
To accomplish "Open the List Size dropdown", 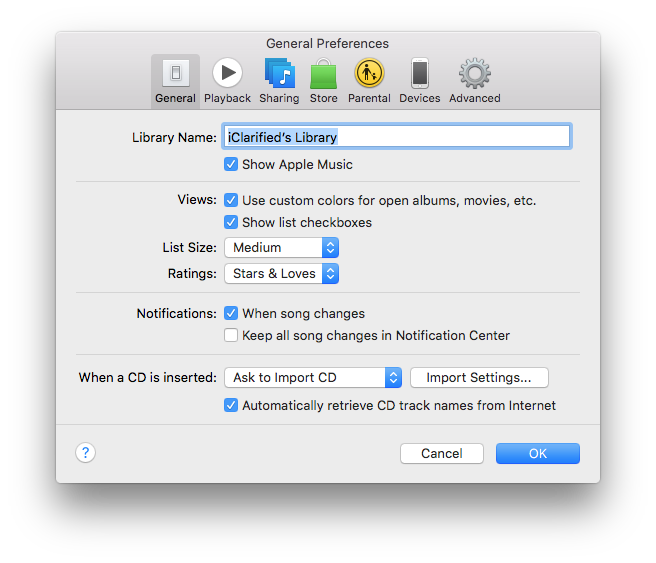I will 282,248.
